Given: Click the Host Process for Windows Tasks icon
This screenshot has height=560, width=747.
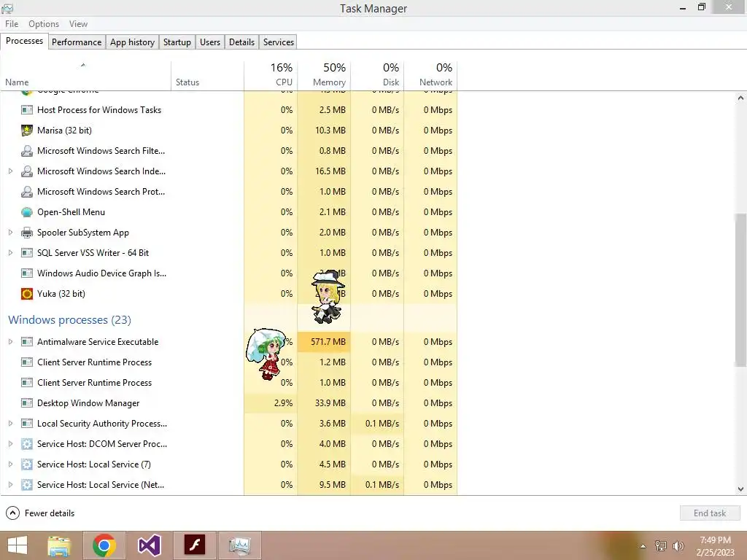Looking at the screenshot, I should tap(27, 110).
